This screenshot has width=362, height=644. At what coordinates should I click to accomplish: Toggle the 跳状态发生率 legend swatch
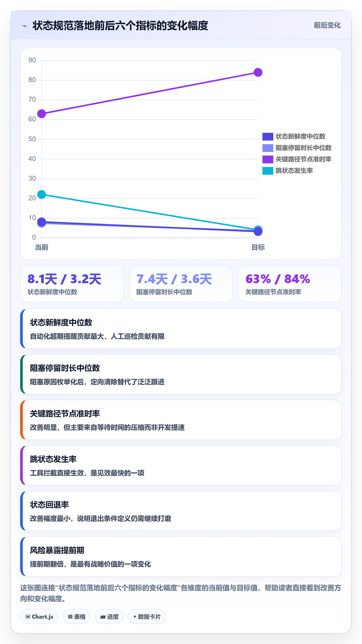[x=268, y=171]
